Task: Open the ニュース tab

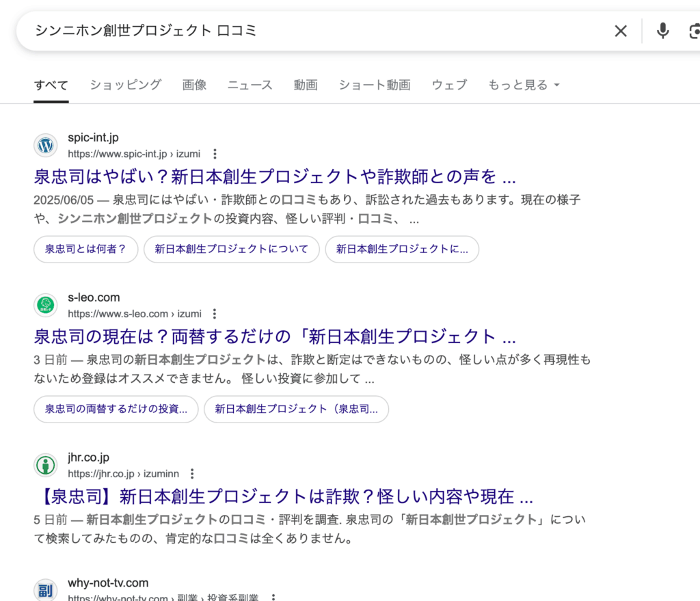Action: point(250,85)
